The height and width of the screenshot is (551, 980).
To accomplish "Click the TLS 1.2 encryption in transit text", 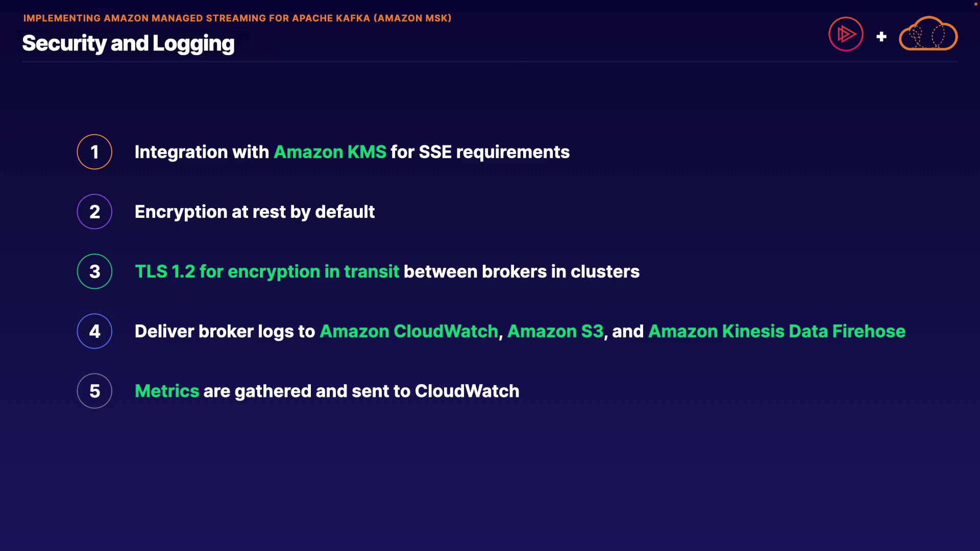I will [266, 271].
